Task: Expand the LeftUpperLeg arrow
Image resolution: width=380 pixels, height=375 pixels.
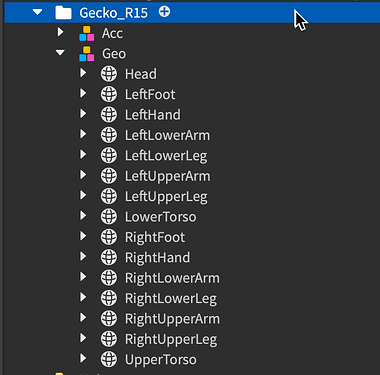Action: [x=83, y=195]
